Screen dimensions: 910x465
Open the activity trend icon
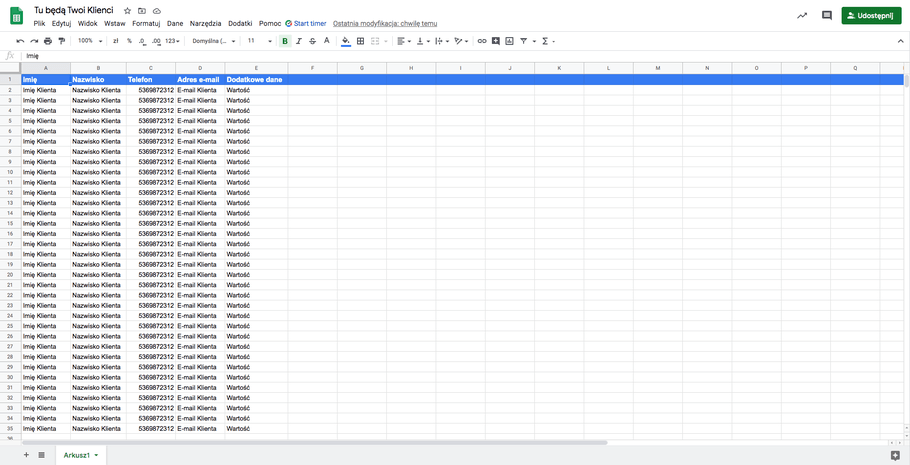[801, 16]
